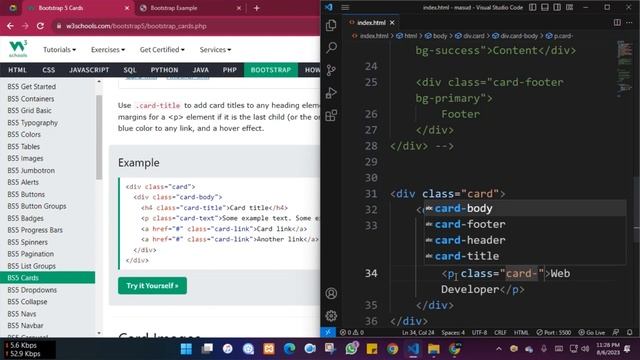
Task: Click the split editor icon
Action: click(617, 22)
